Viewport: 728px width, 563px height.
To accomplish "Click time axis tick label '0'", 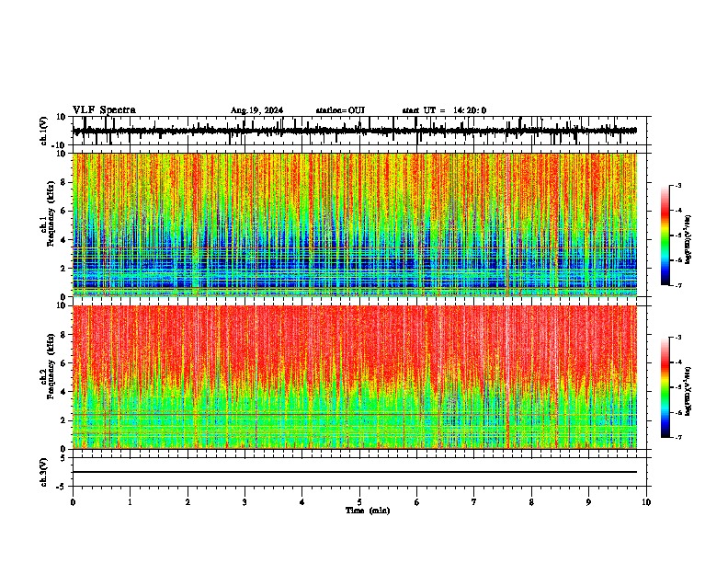I will [x=73, y=502].
